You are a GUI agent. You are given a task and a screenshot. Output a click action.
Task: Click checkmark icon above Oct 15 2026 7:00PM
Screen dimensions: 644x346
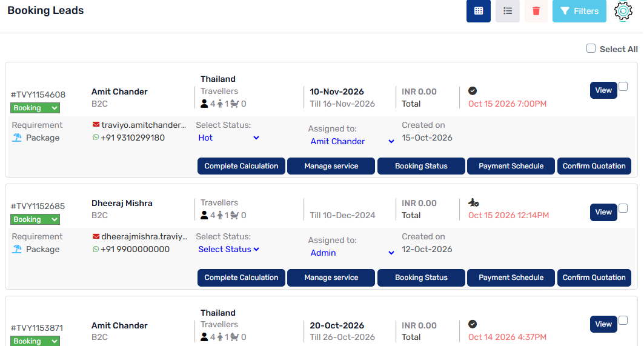point(473,91)
